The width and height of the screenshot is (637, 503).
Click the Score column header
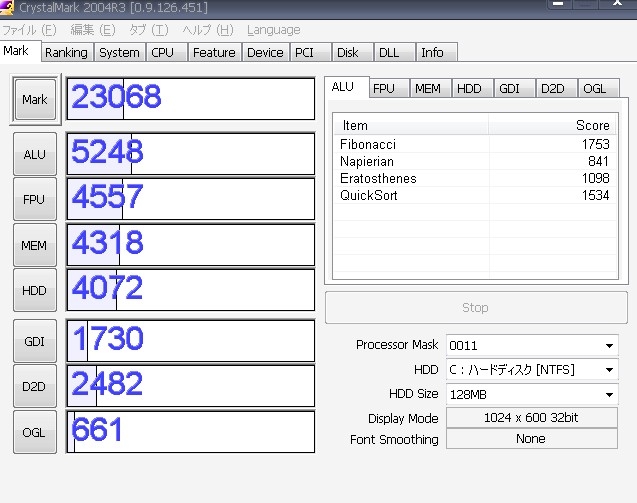552,126
